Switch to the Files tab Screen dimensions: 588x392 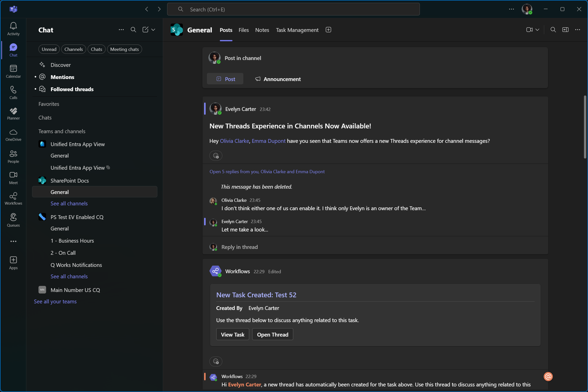[x=244, y=30]
